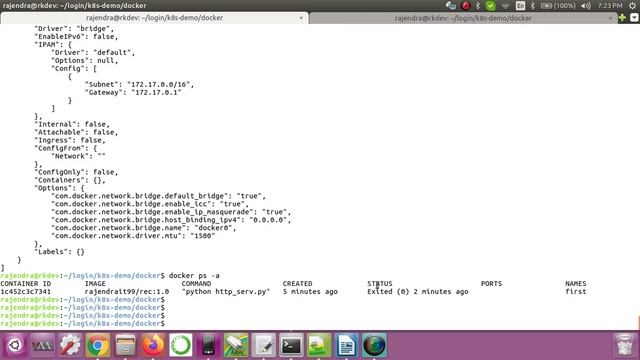
Task: Open the battery 100% indicator menu
Action: [x=558, y=6]
